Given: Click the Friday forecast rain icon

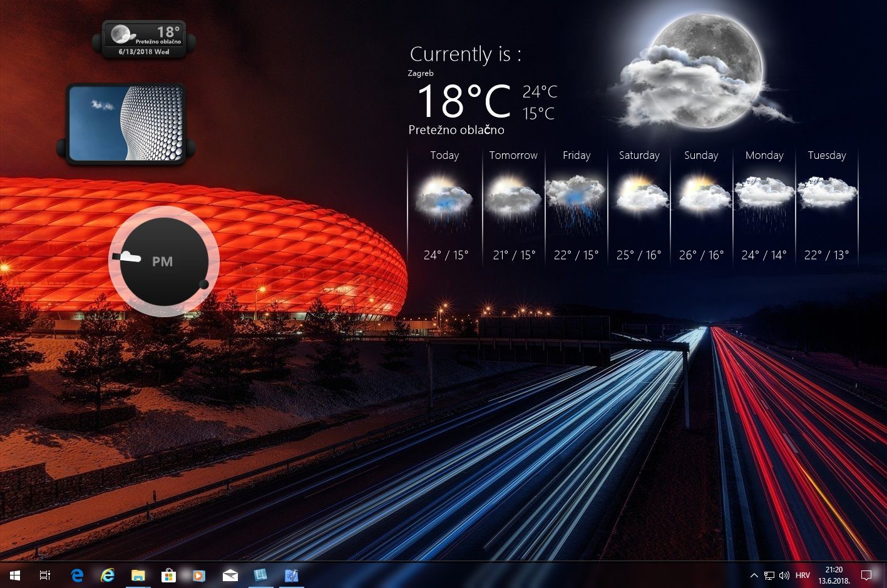Looking at the screenshot, I should 576,202.
